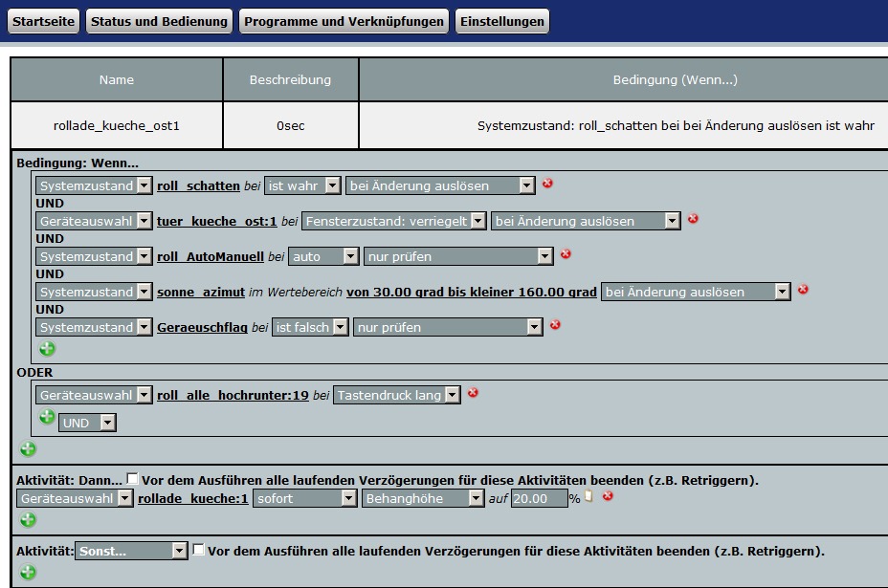The height and width of the screenshot is (588, 888).
Task: Open the value range link for sonne_azimut
Action: 471,292
